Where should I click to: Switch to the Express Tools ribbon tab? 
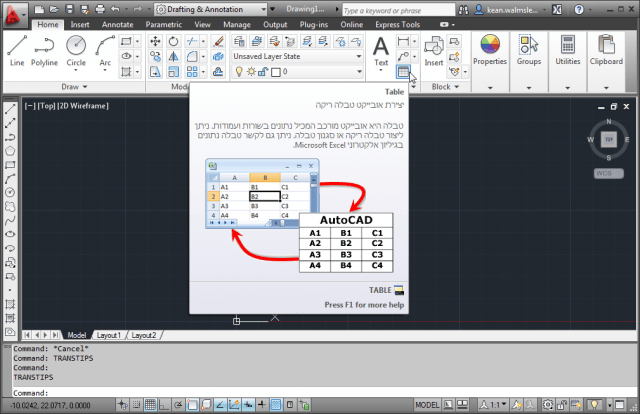coord(398,25)
